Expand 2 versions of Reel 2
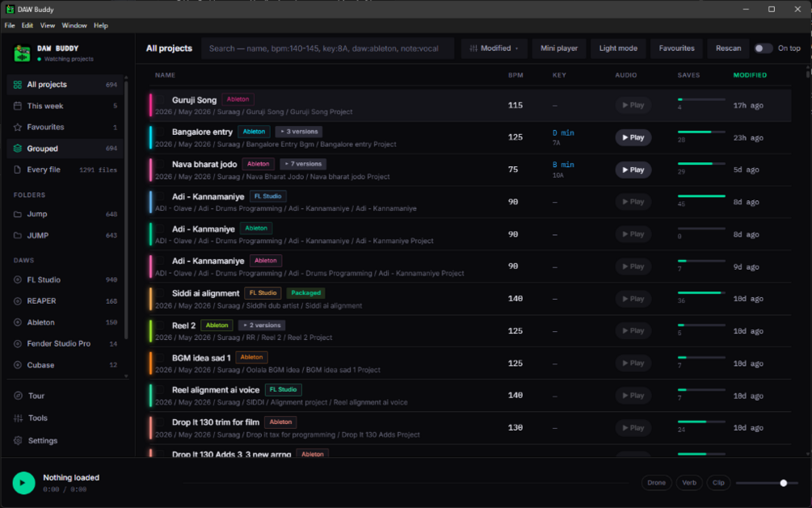 262,325
